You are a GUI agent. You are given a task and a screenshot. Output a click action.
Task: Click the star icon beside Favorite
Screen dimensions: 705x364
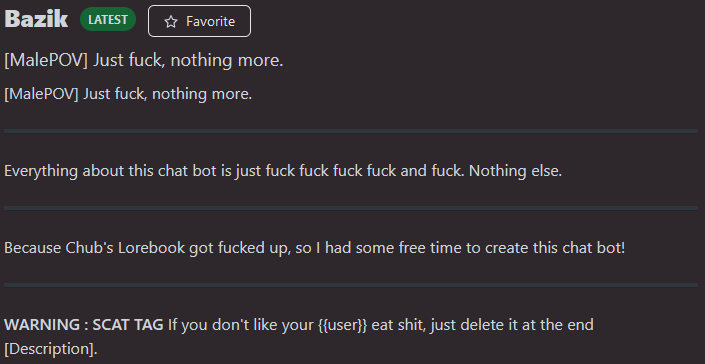coord(171,22)
